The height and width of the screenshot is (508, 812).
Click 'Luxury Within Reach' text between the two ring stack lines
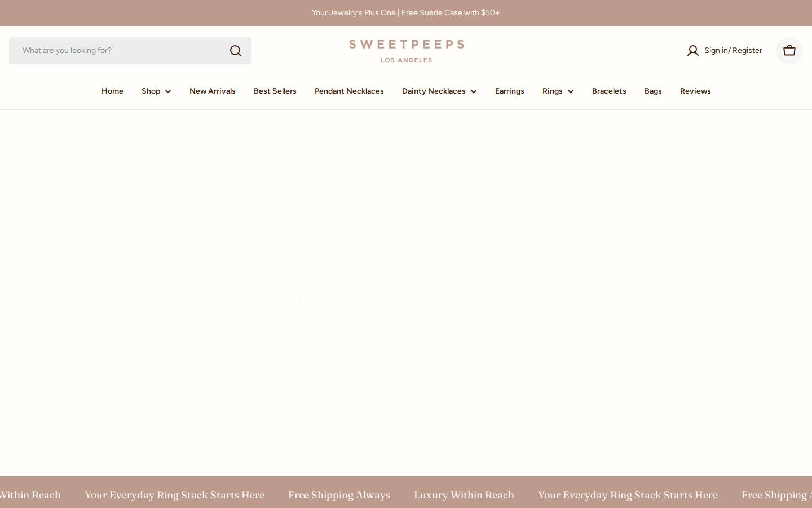point(464,495)
